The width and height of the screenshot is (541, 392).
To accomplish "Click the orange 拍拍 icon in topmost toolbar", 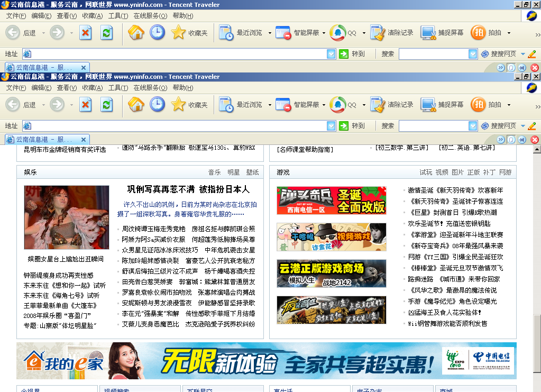I will (478, 33).
